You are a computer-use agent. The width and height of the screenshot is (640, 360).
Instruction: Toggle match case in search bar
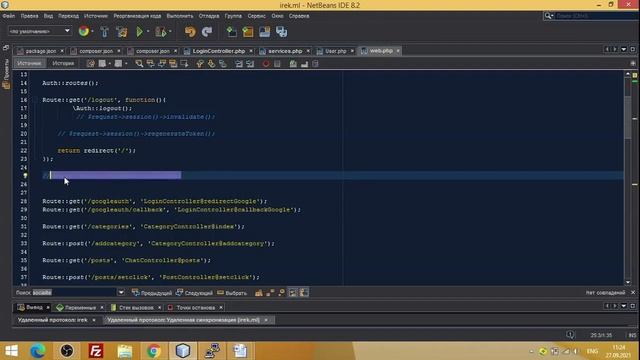pyautogui.click(x=259, y=293)
